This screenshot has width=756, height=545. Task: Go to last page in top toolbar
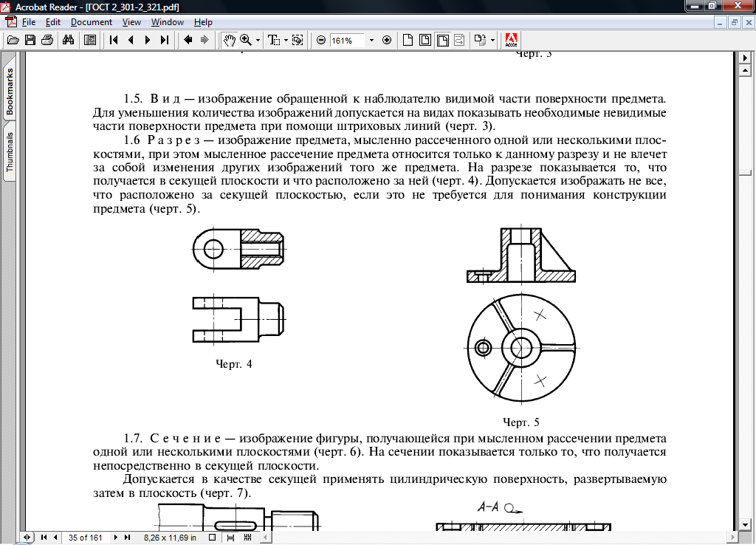pyautogui.click(x=165, y=41)
